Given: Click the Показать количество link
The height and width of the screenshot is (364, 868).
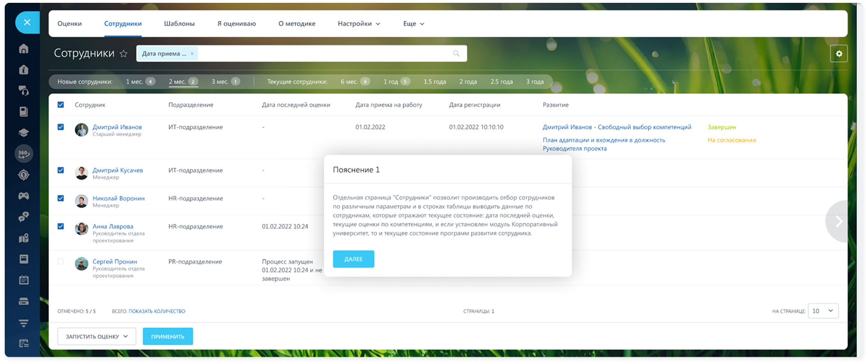Looking at the screenshot, I should click(x=157, y=311).
